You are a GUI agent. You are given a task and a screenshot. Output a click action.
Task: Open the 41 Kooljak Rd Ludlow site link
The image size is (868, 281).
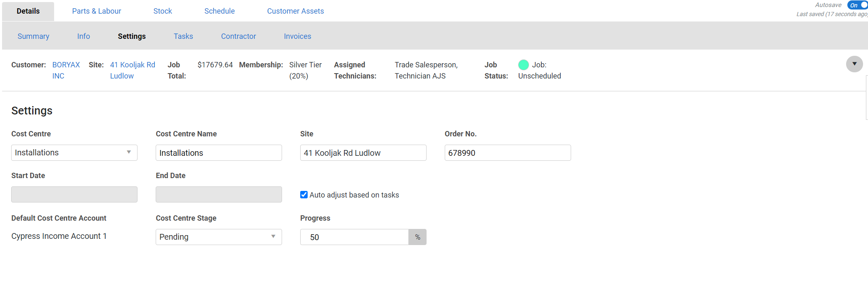pyautogui.click(x=133, y=70)
